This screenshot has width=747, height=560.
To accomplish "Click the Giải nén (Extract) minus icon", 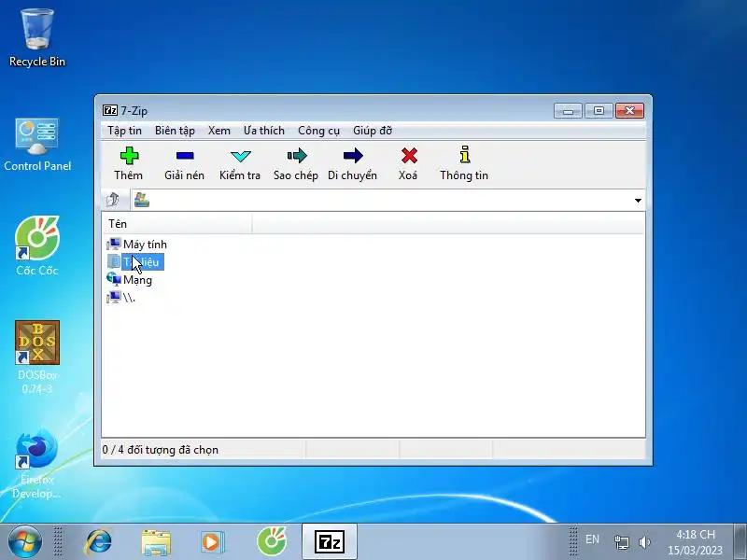I will [x=184, y=156].
